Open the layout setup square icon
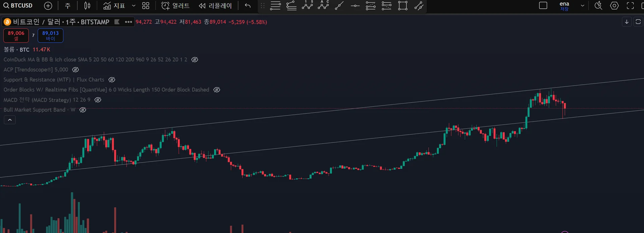The image size is (644, 233). [x=543, y=6]
